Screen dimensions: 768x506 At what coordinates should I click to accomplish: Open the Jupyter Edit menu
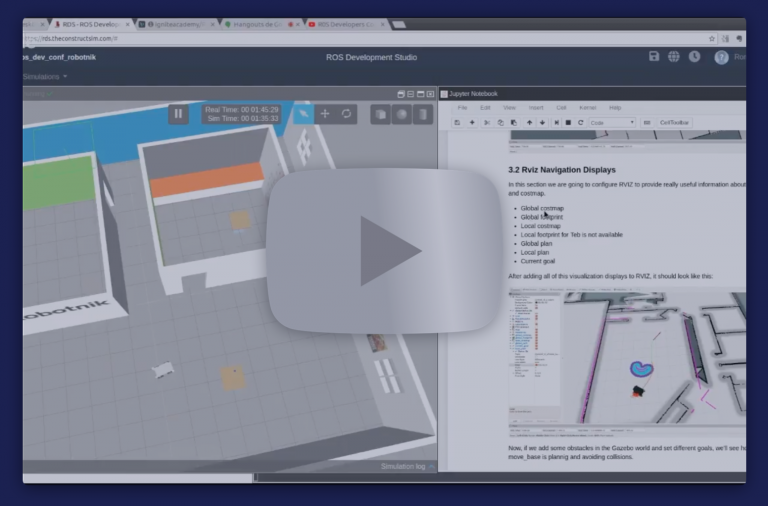point(485,107)
